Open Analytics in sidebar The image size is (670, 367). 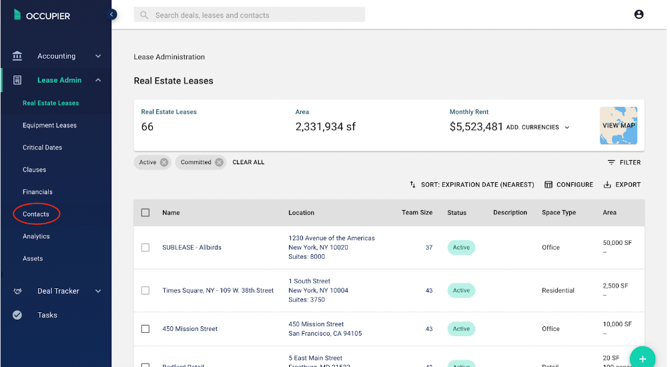(36, 236)
